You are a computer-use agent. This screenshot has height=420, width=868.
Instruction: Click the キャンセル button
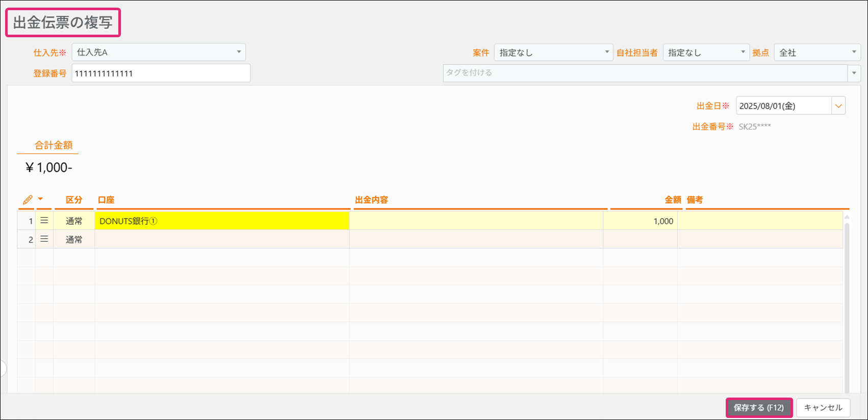823,408
